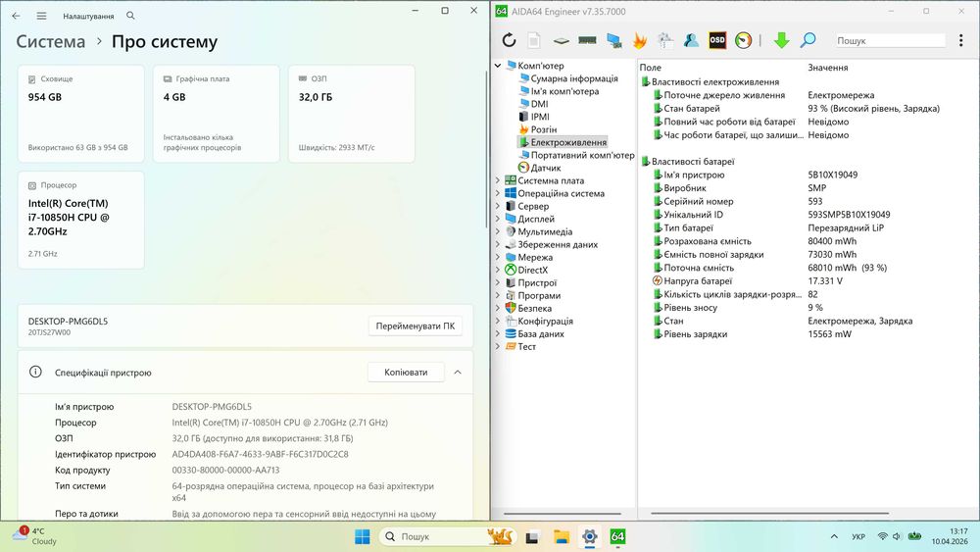Viewport: 980px width, 552px height.
Task: Click the AIDA64 Refresh toolbar icon
Action: point(509,40)
